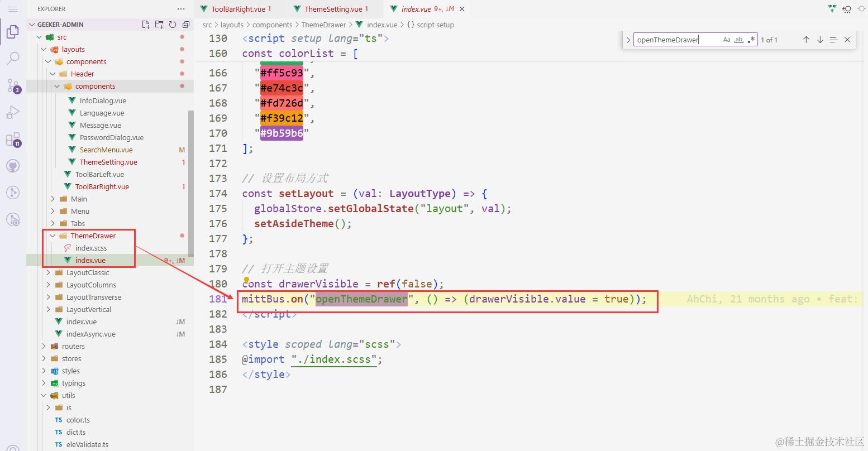Close the index.vue editor tab
This screenshot has width=868, height=451.
click(462, 9)
